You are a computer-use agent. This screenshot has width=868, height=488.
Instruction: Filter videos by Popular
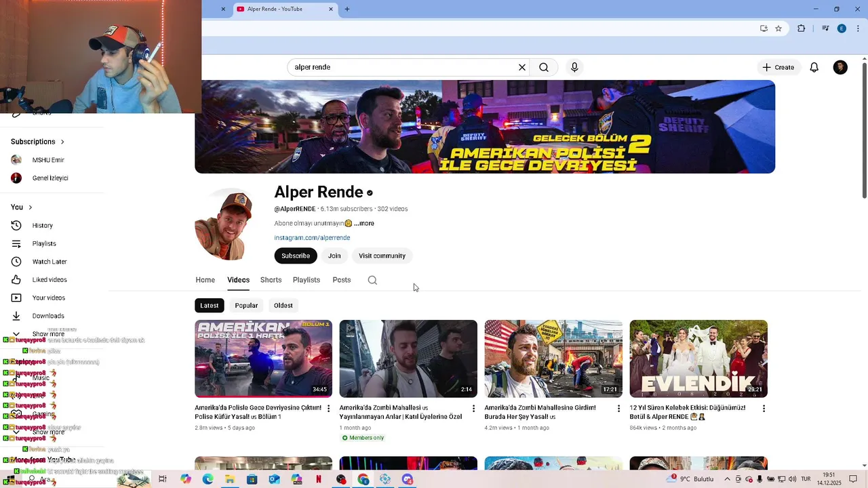246,306
